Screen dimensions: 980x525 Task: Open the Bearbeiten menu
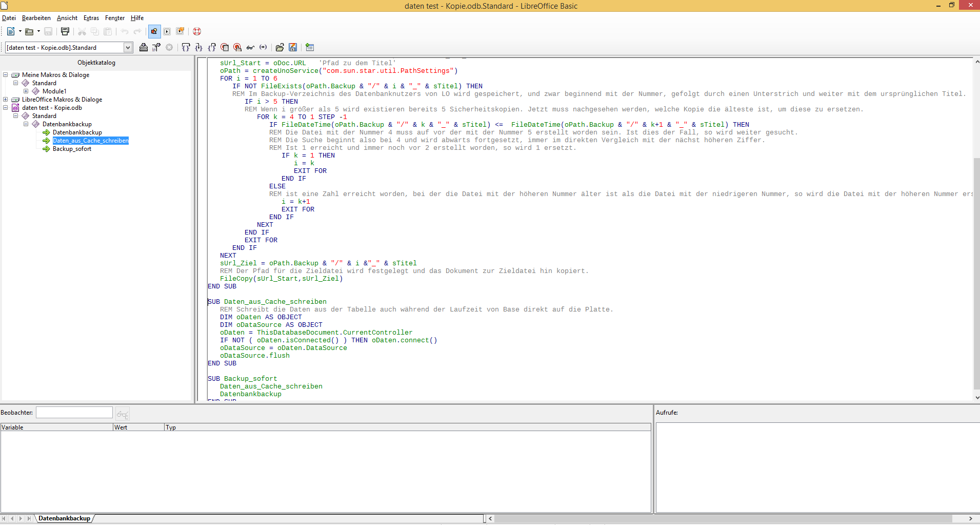36,18
